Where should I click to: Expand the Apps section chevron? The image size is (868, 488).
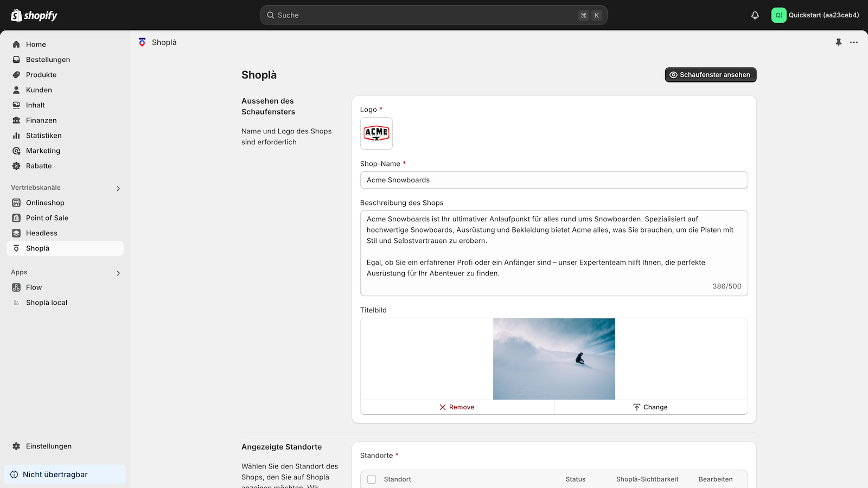[118, 273]
